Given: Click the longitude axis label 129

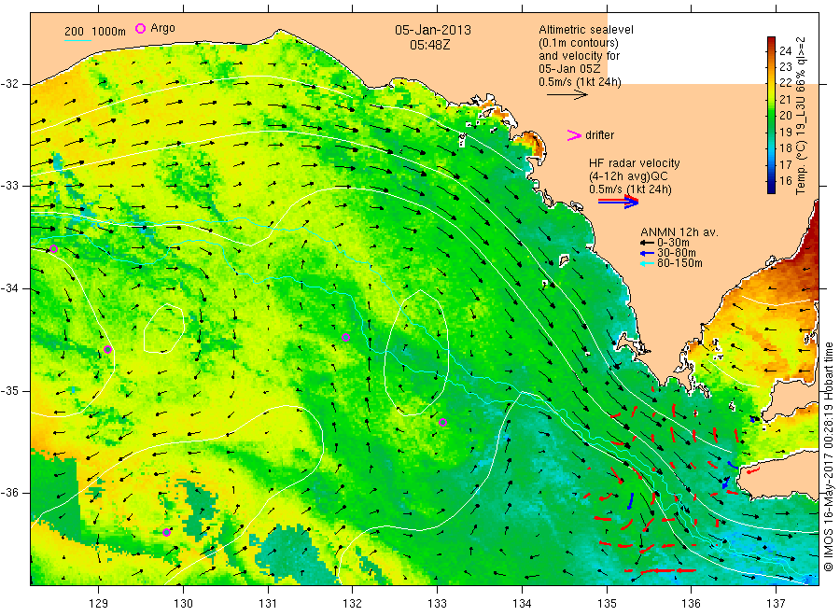Looking at the screenshot, I should coord(99,604).
